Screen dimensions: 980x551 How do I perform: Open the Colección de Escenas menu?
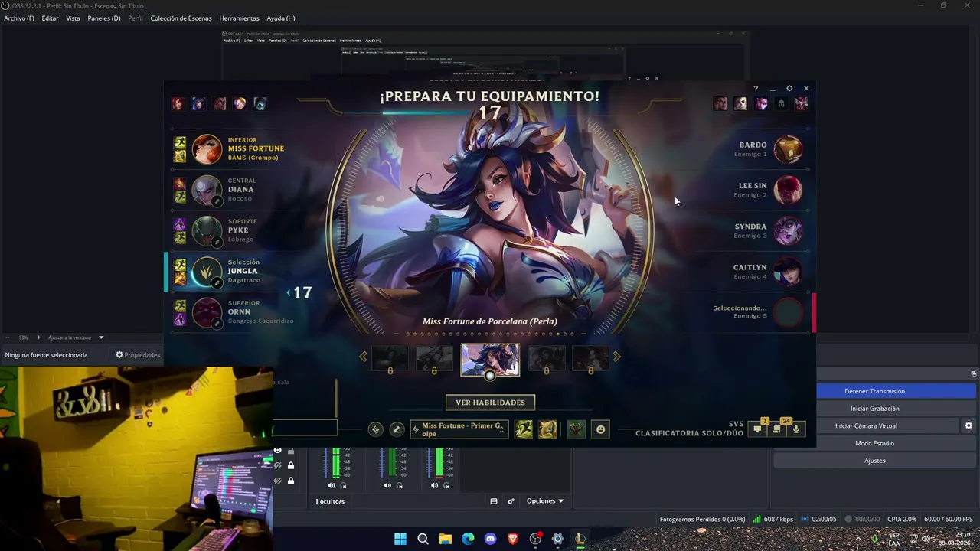tap(181, 18)
